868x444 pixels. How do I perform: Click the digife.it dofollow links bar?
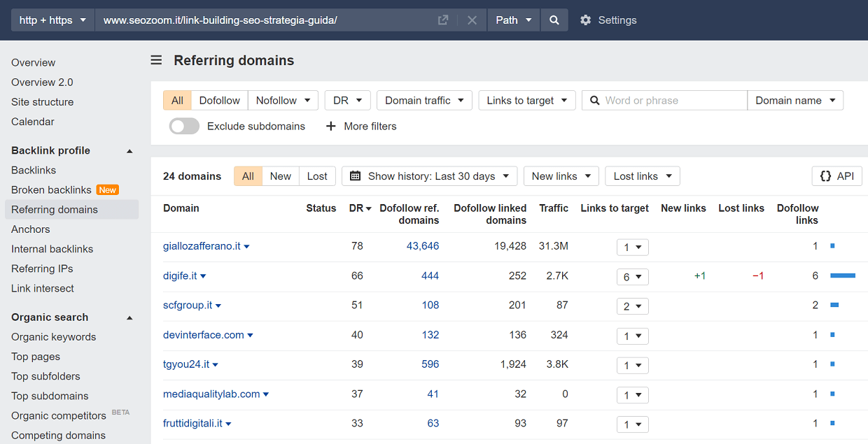842,276
